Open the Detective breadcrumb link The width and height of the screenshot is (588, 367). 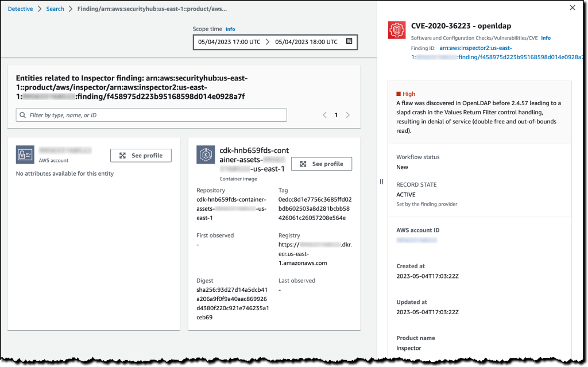[x=20, y=9]
